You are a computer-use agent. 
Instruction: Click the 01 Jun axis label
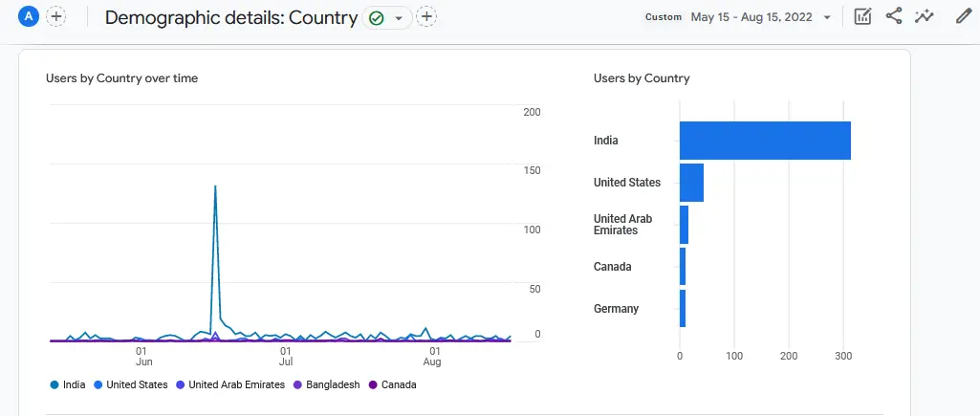[x=143, y=357]
